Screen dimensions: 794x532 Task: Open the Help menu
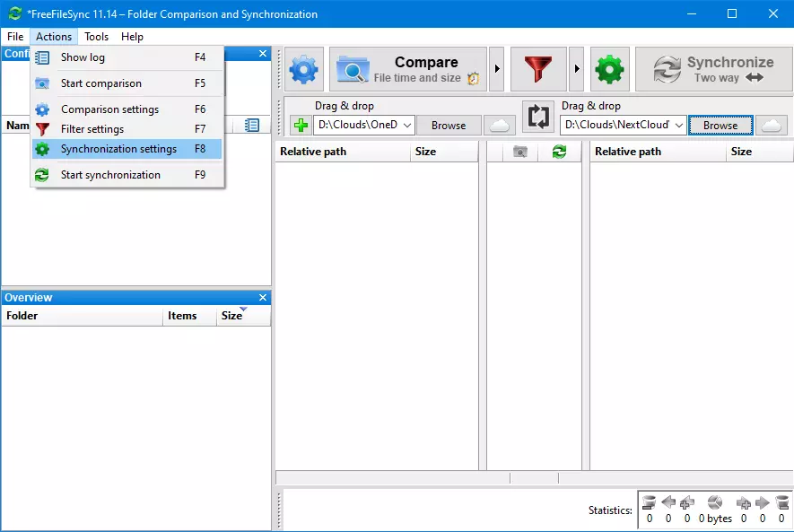click(x=132, y=37)
